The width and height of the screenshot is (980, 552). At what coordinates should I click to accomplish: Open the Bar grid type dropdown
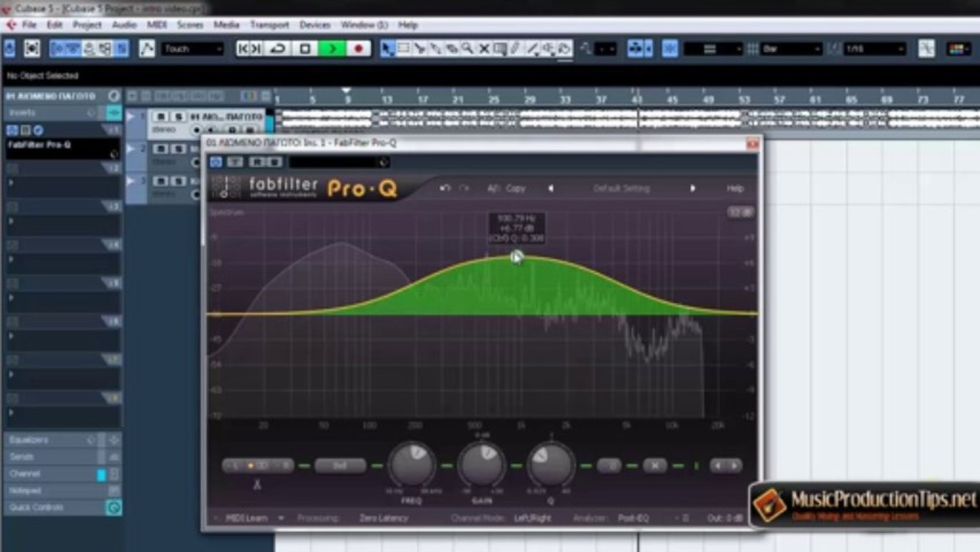click(x=791, y=48)
